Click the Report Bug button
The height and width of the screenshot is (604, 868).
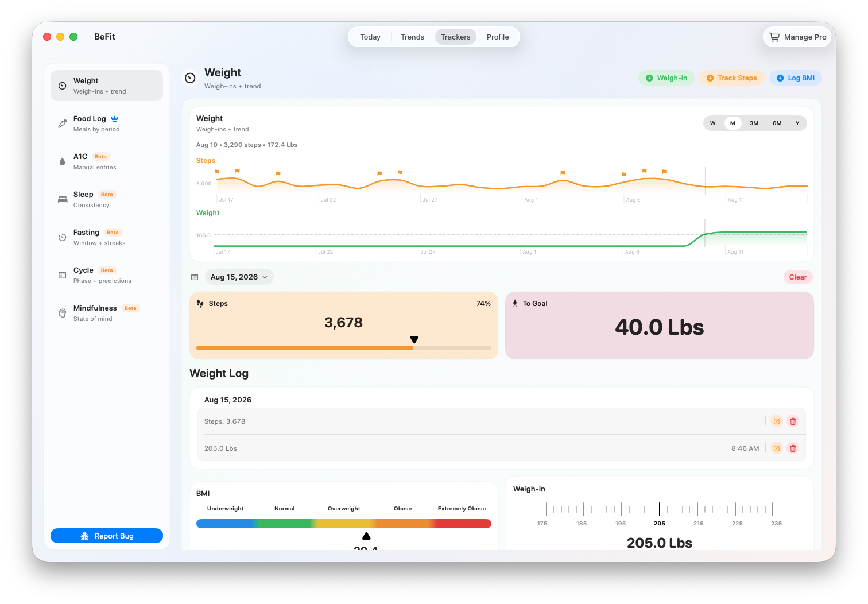point(107,536)
